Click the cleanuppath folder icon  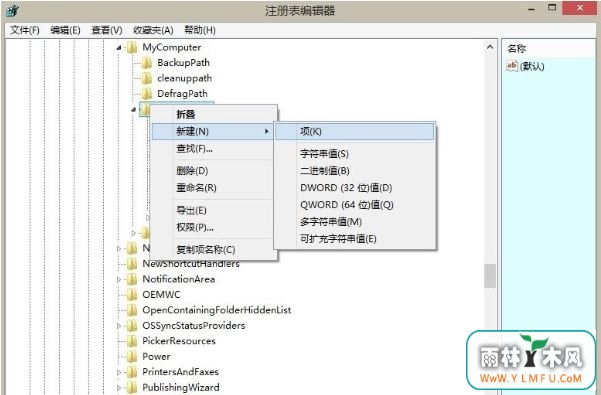coord(146,79)
